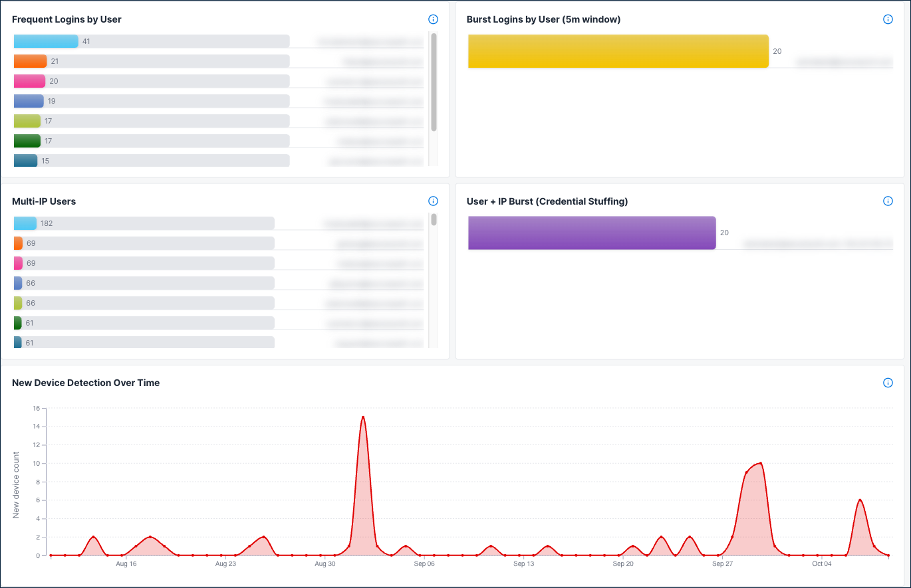Click 'User + IP Burst (Credential Stuffing)' heading

[547, 201]
